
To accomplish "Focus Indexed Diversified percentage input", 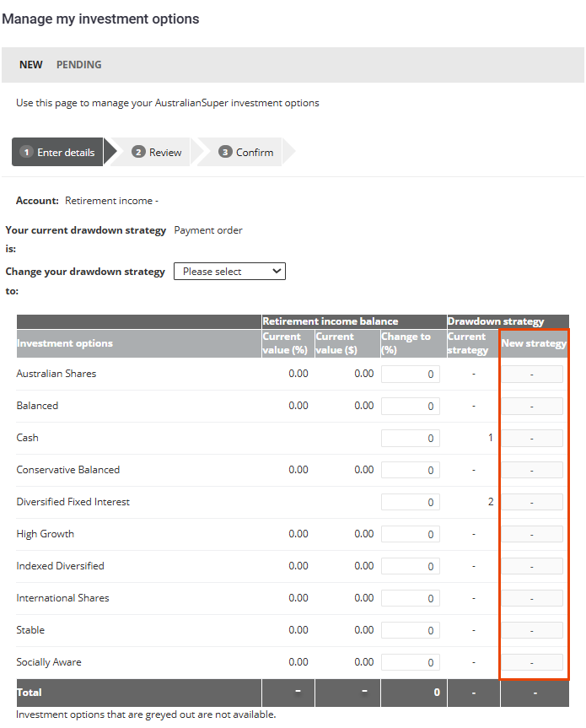I will pyautogui.click(x=411, y=567).
